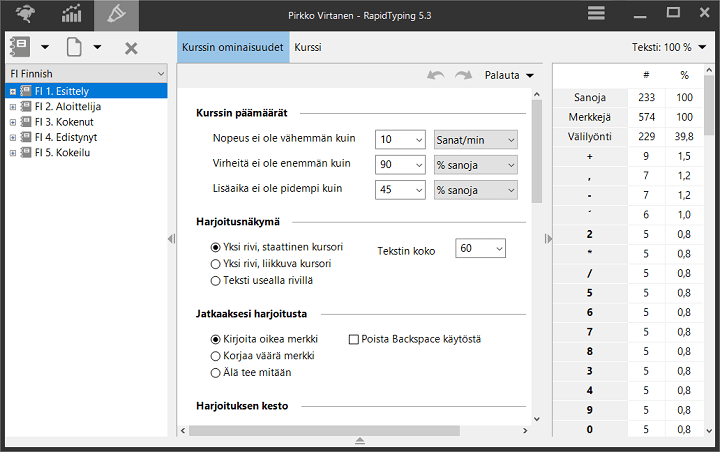The image size is (720, 452).
Task: Open the add course dropdown arrow
Action: [x=45, y=47]
